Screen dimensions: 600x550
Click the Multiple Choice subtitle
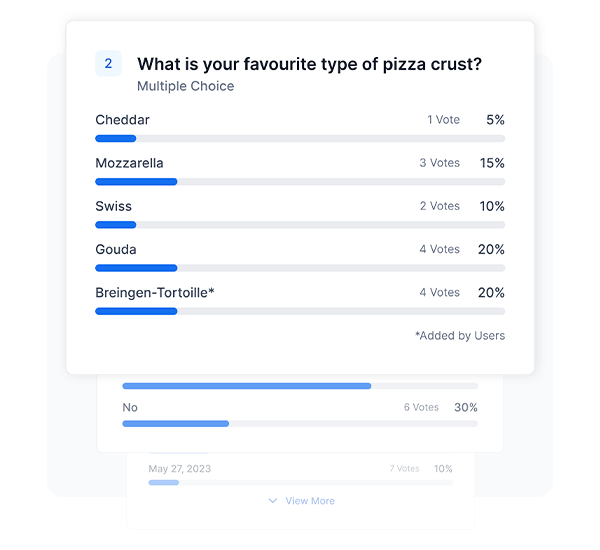point(186,86)
